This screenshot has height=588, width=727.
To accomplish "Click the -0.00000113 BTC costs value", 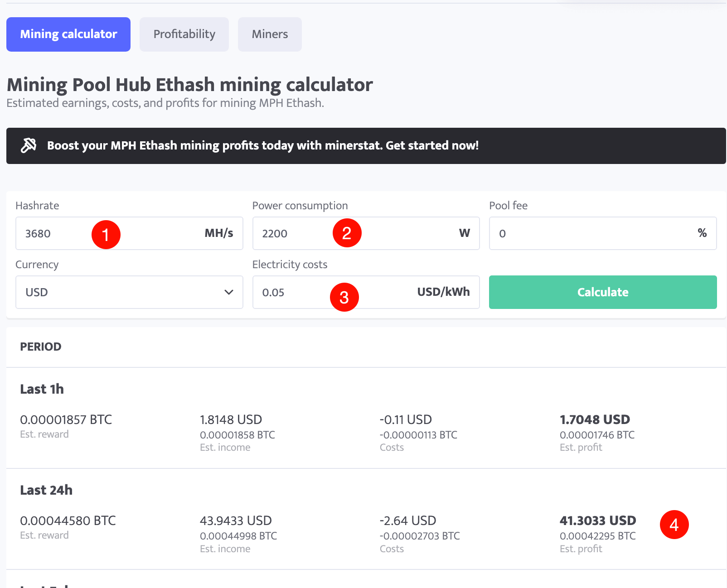I will point(418,435).
